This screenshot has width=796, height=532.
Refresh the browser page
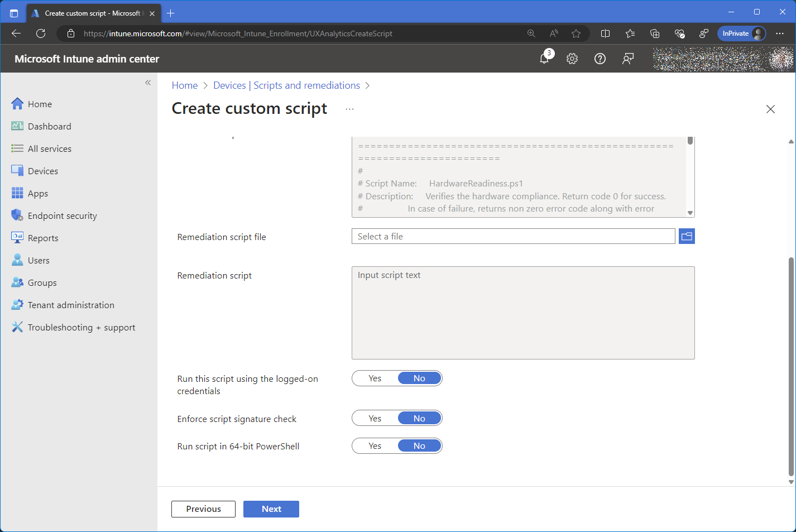[x=41, y=33]
